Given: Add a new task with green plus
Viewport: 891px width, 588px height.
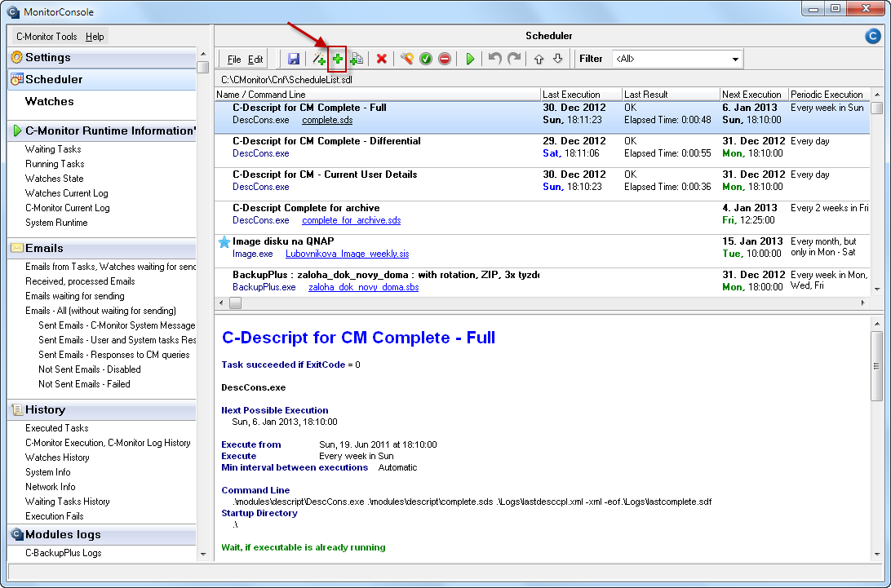Looking at the screenshot, I should coord(338,59).
